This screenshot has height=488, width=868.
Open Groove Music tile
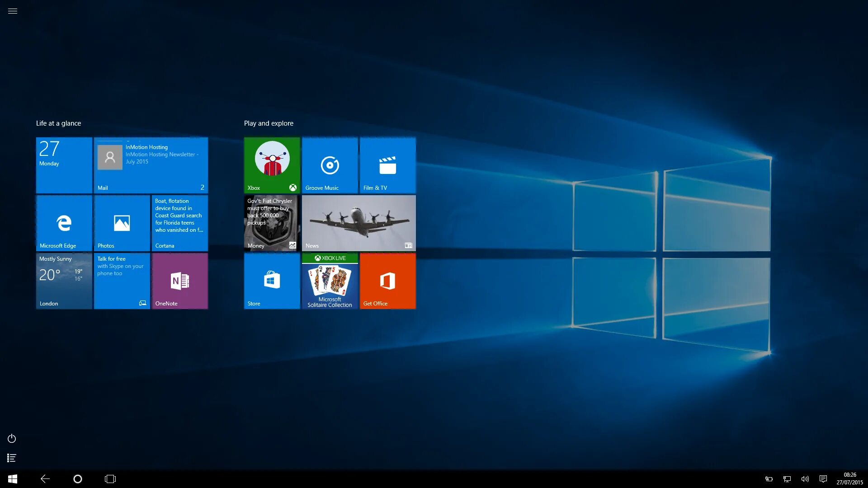330,165
